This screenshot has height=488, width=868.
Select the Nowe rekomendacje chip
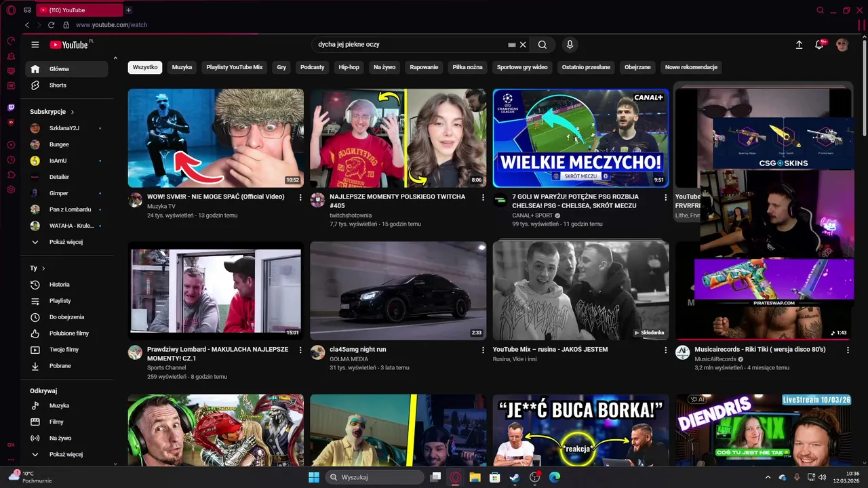pos(691,67)
